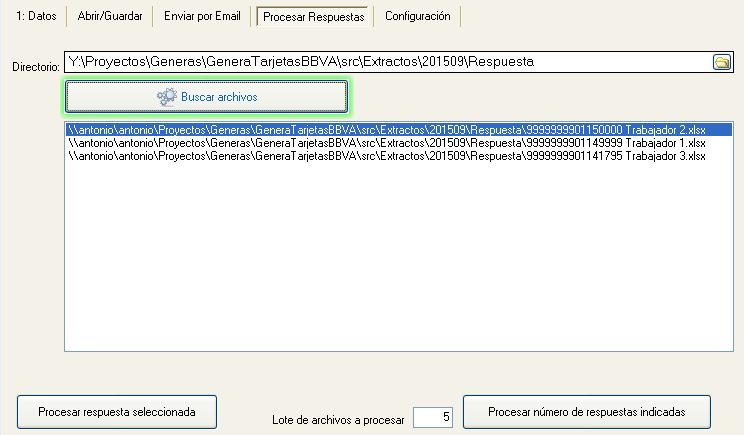Click the Lote de archivos number field
Screen dimensions: 744x435
coord(433,417)
